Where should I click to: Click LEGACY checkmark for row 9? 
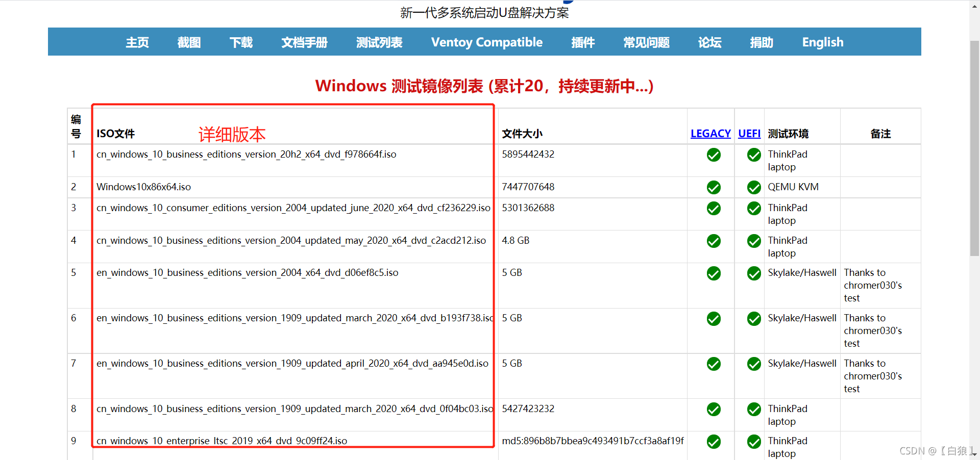714,442
